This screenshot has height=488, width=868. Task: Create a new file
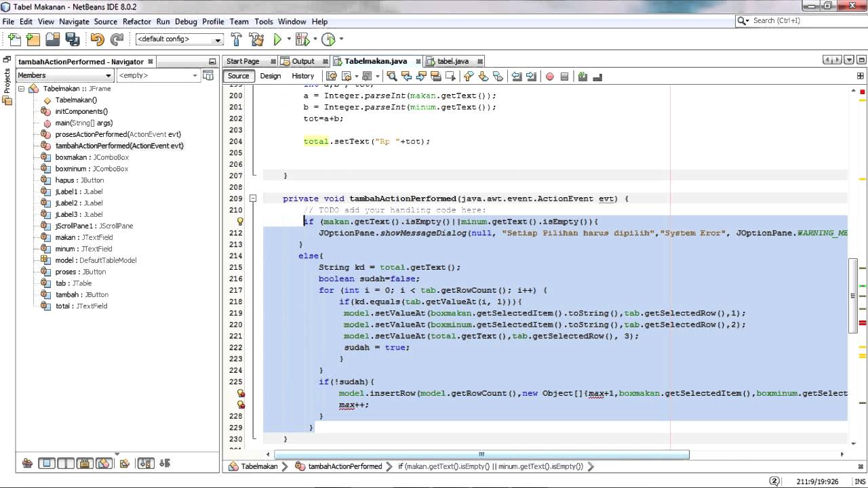coord(14,39)
